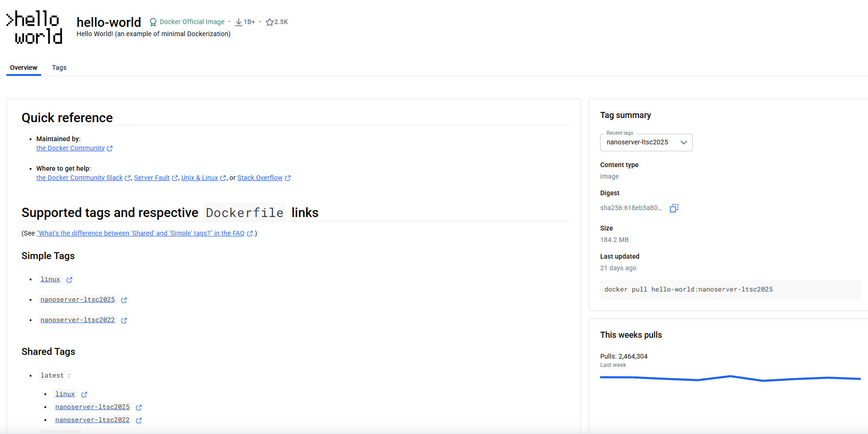Copy the sha256 digest with copy icon
868x434 pixels.
674,208
